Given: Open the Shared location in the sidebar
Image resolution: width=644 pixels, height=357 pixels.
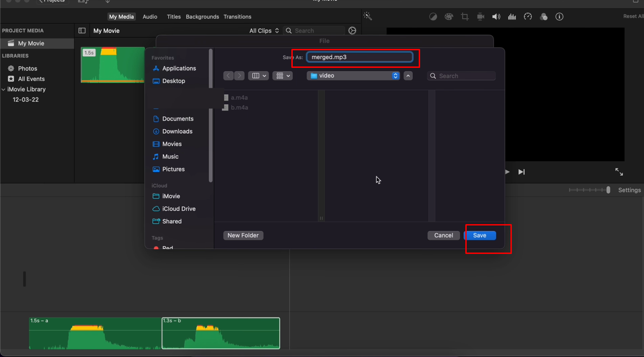Looking at the screenshot, I should tap(172, 221).
